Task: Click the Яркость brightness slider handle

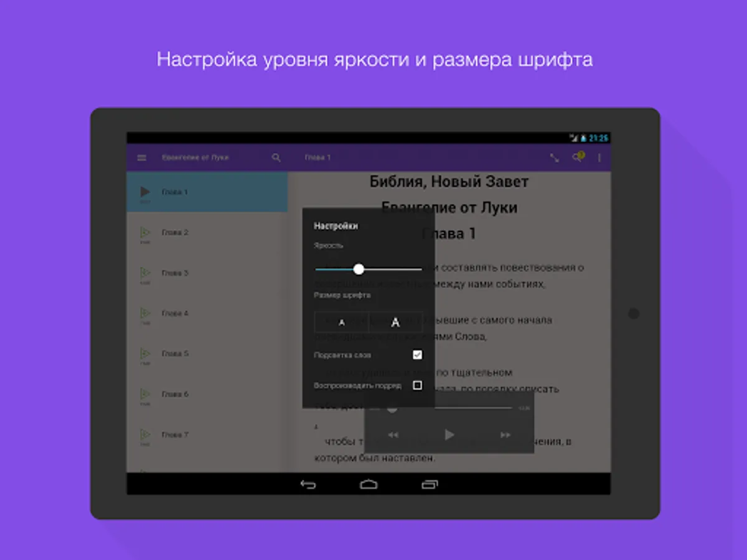Action: (359, 269)
